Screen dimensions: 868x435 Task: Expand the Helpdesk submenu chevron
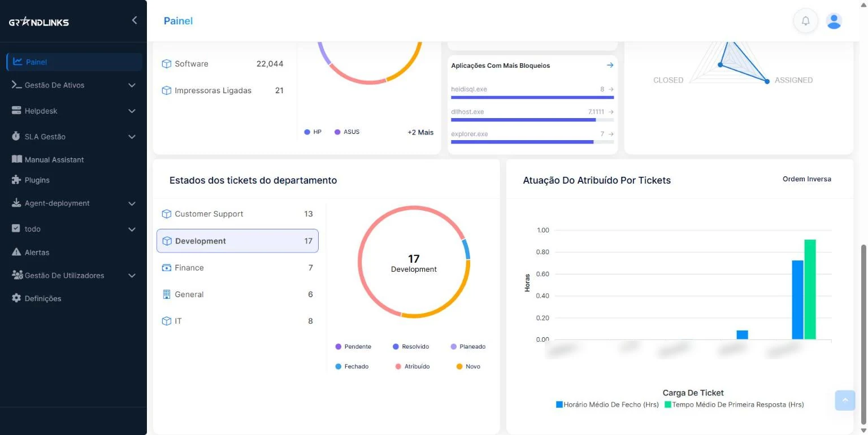[x=132, y=111]
